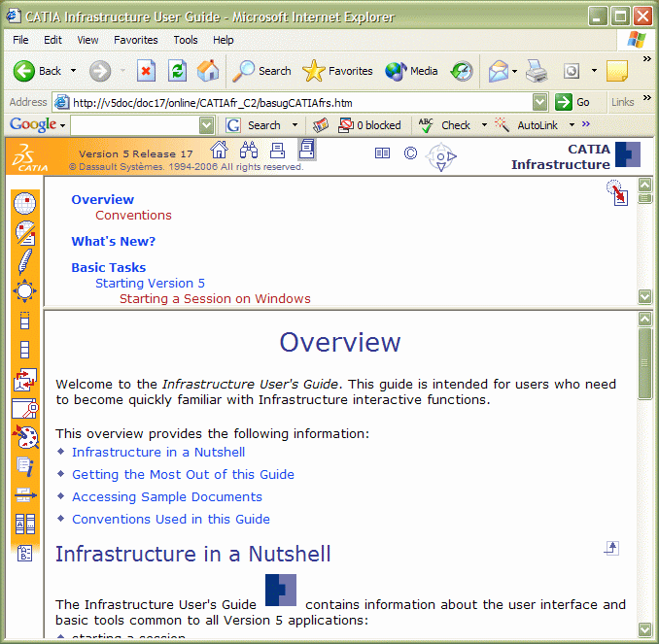Image resolution: width=659 pixels, height=644 pixels.
Task: Click the main pane scroll down arrow
Action: (644, 629)
